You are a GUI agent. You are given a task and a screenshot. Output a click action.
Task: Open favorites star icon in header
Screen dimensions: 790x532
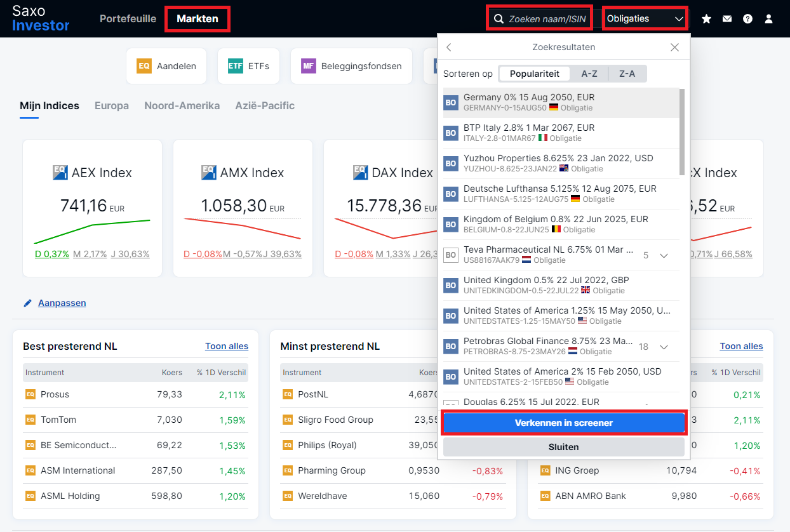706,19
